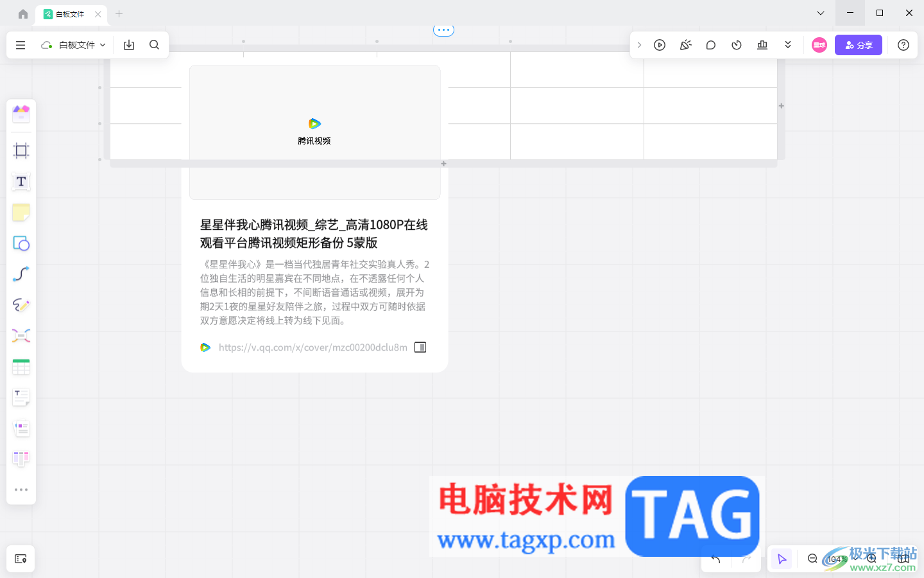Go to home page icon
Screen dimensions: 924x578
(23, 13)
